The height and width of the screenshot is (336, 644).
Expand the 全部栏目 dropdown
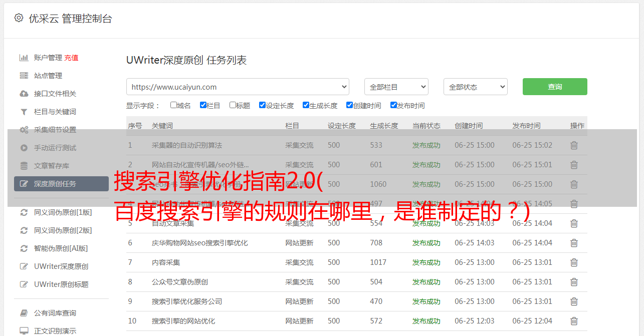[396, 87]
